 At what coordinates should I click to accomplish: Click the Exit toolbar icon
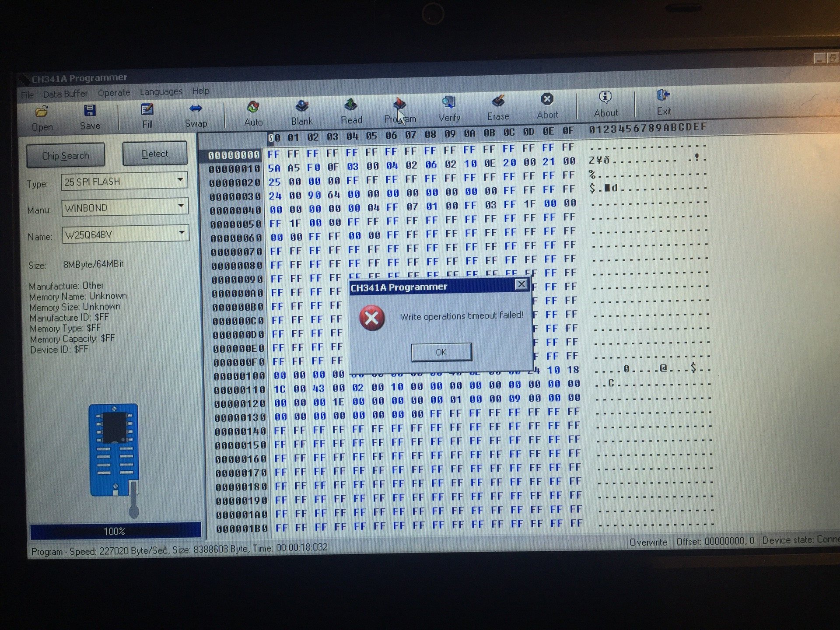664,102
